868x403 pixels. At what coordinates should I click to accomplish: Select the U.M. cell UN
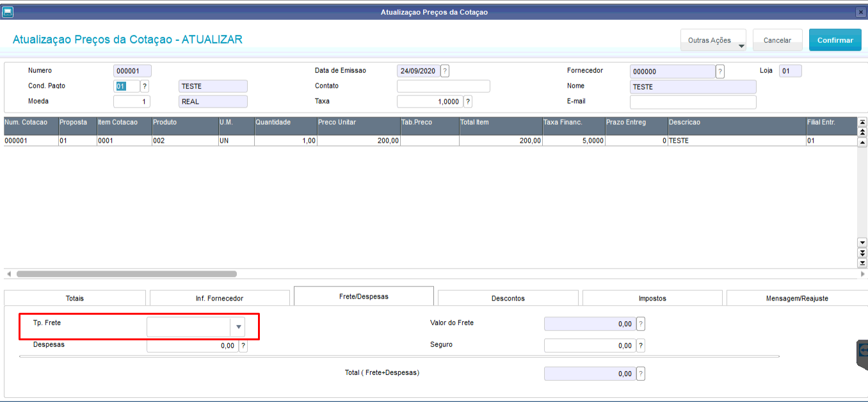(x=236, y=141)
